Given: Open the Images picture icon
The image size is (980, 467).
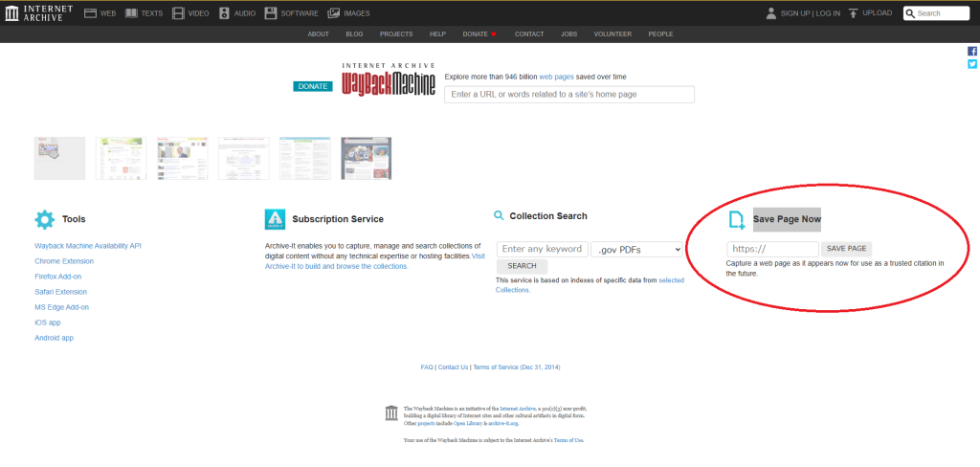Looking at the screenshot, I should click(334, 13).
